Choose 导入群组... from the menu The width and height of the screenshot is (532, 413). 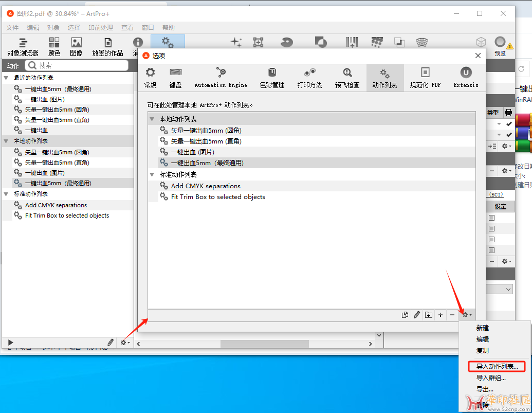[491, 378]
